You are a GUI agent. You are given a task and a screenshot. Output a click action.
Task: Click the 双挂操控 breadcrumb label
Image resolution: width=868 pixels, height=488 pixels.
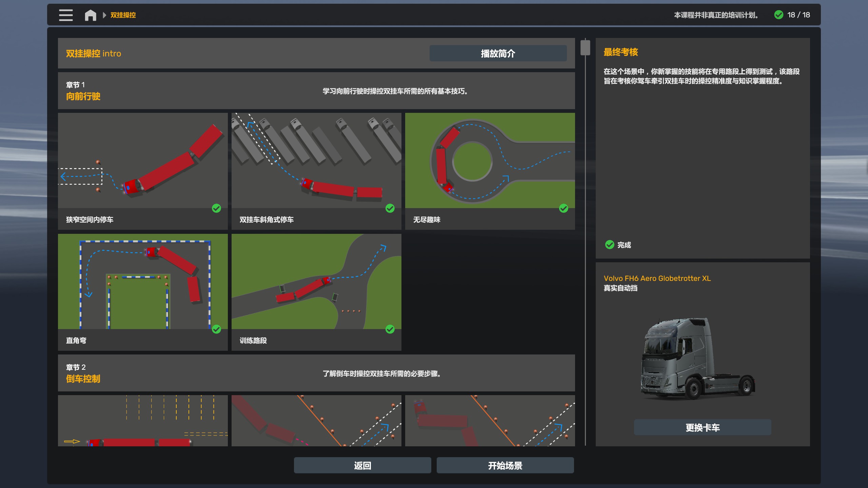click(x=123, y=15)
